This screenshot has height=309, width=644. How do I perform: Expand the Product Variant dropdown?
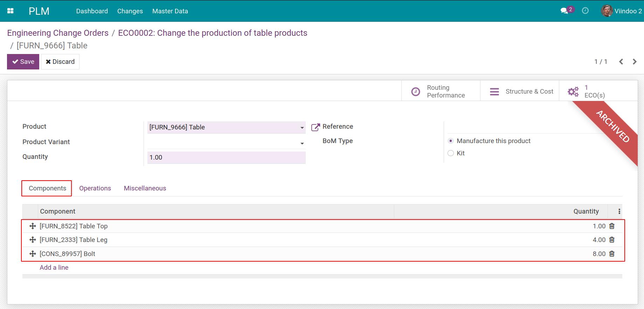(302, 143)
